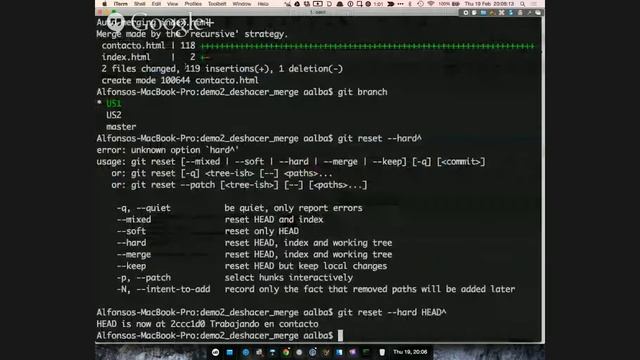Click the '--mixed' option row
640x360 pixels.
(x=220, y=220)
